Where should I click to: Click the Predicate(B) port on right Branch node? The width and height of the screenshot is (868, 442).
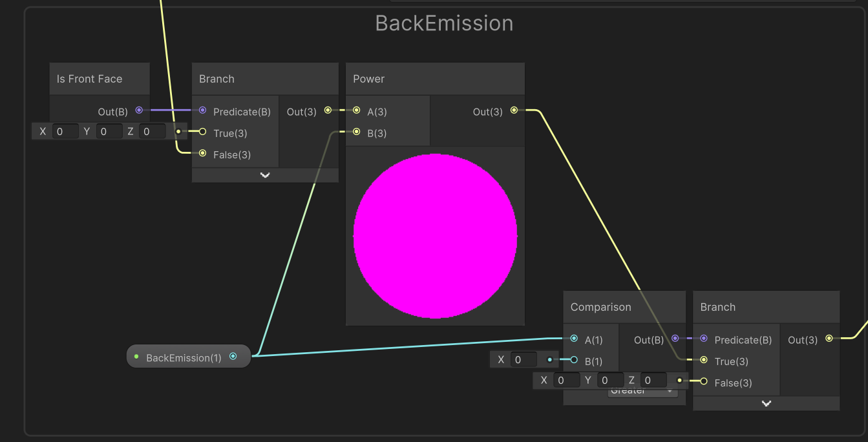tap(703, 339)
